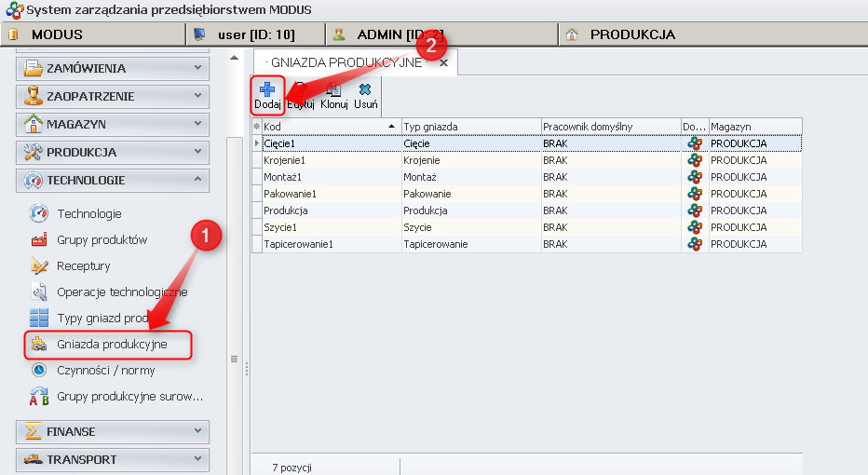This screenshot has height=475, width=868.
Task: Open Technologie item in sidebar
Action: (88, 213)
